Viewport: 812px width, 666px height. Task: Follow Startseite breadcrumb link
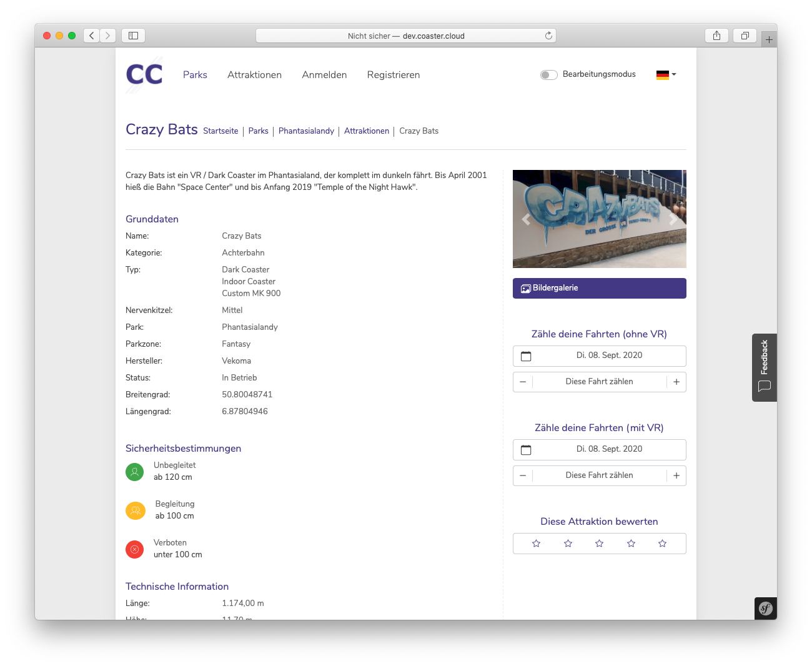pyautogui.click(x=220, y=131)
